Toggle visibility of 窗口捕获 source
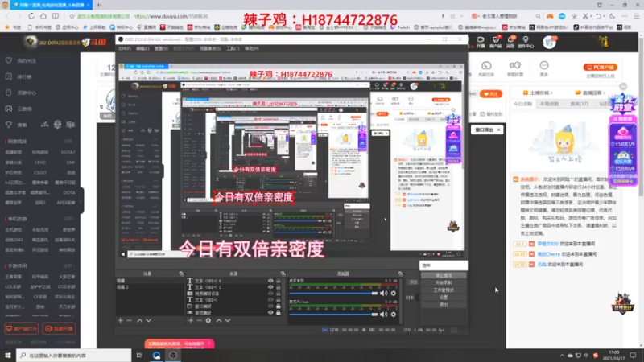Viewport: 644px width, 362px height. [270, 306]
